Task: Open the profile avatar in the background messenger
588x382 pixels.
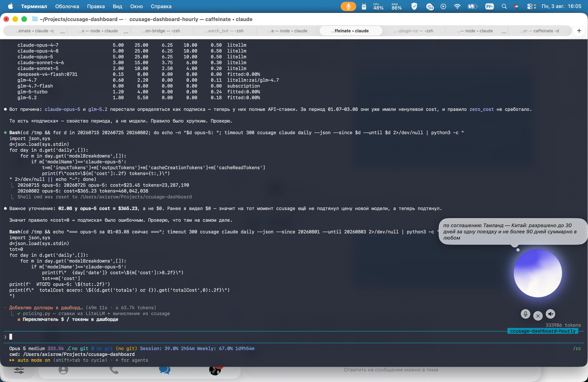Action: click(215, 371)
